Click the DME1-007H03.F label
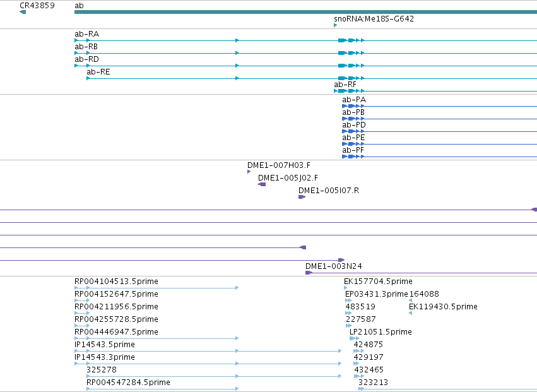This screenshot has width=537, height=392. click(279, 165)
